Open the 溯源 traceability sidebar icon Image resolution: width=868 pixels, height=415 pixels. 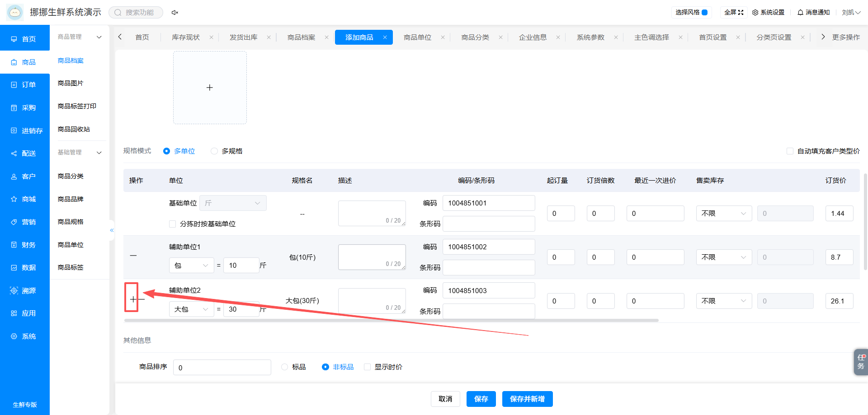pyautogui.click(x=14, y=291)
